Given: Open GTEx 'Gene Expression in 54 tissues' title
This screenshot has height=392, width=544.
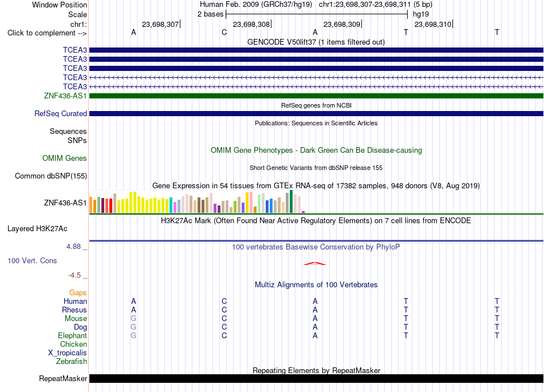Looking at the screenshot, I should point(316,186).
